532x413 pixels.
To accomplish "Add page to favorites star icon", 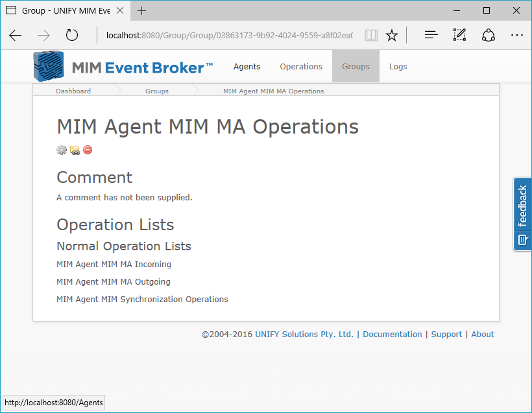I will click(x=392, y=35).
